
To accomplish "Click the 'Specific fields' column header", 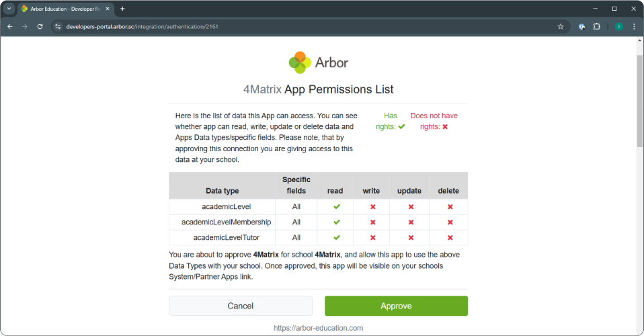I will (x=296, y=185).
